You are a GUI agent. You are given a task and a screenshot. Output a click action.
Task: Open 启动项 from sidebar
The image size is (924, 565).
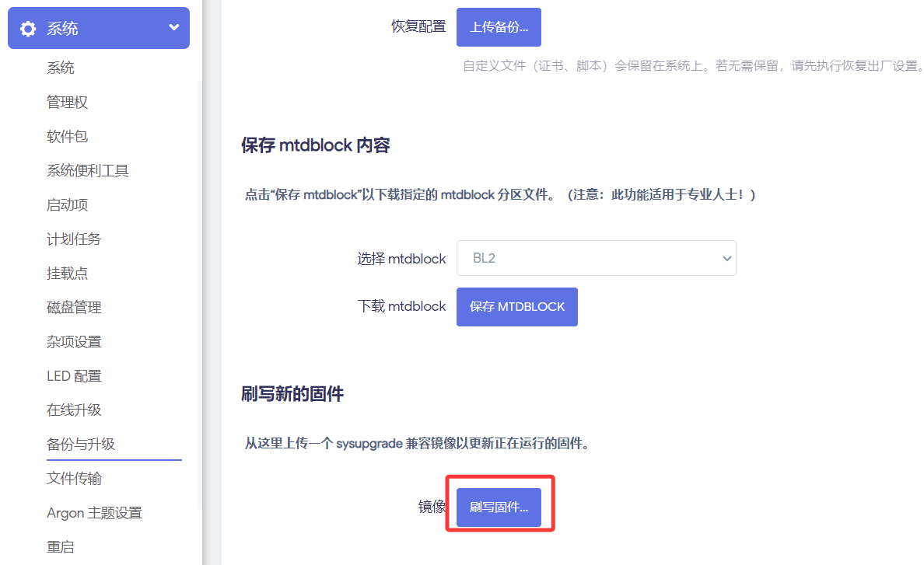coord(67,205)
